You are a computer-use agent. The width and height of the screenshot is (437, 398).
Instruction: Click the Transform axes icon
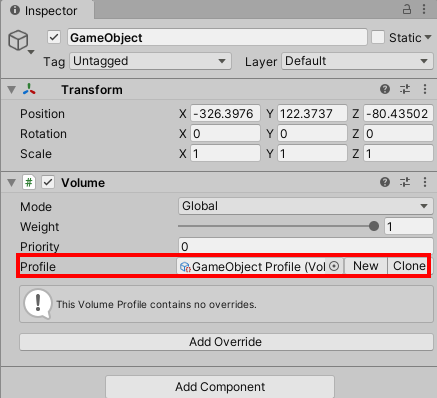(x=29, y=89)
